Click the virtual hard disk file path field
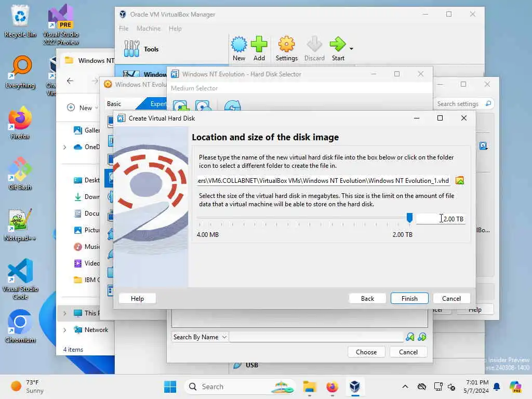Viewport: 532px width, 399px height. tap(324, 180)
